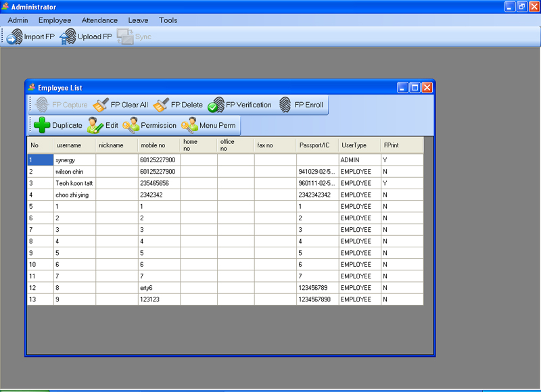Screen dimensions: 541x392
Task: Click the office no column header
Action: [x=236, y=145]
